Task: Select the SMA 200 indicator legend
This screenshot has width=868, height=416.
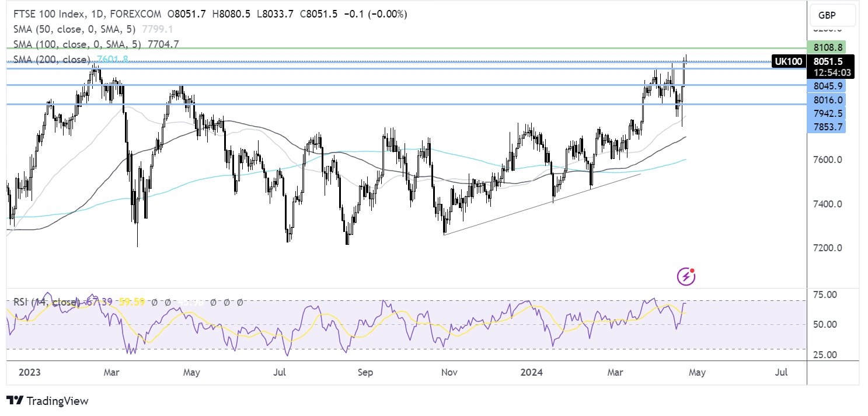Action: pyautogui.click(x=71, y=59)
